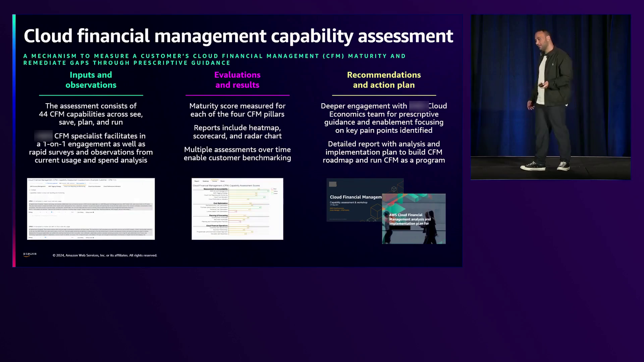Click the 'A MECHANISM TO MEASURE' subtitle
Screen dimensions: 644x362
tap(215, 59)
